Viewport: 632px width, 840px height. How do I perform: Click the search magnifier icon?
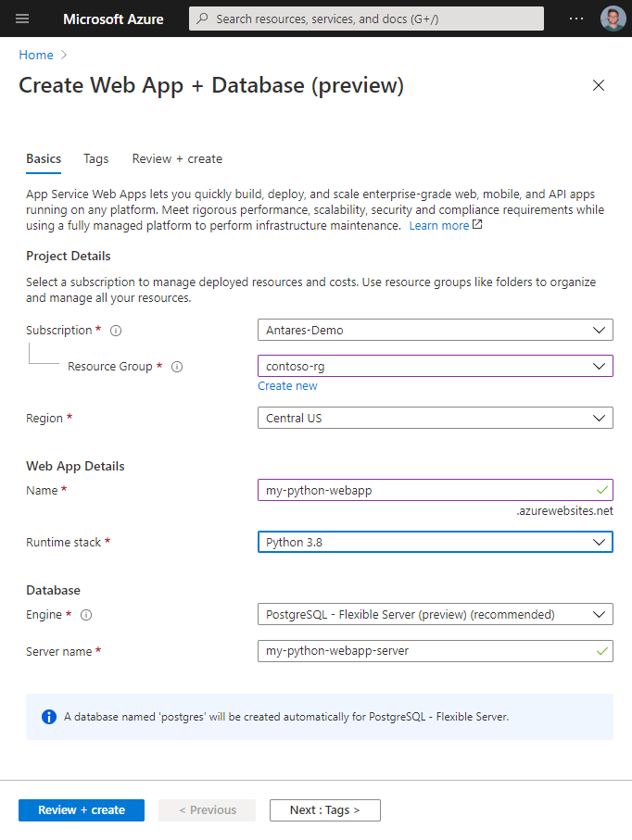202,19
